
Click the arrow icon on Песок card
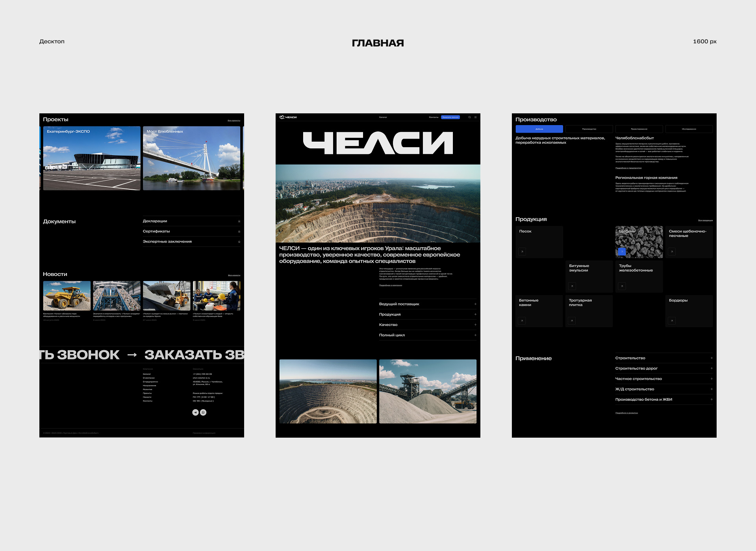pyautogui.click(x=522, y=251)
